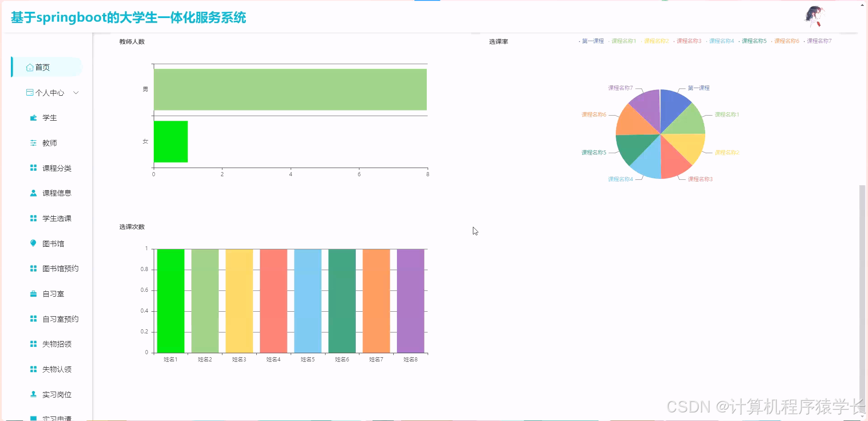Click the 自习室 icon
The image size is (868, 421).
[x=33, y=294]
